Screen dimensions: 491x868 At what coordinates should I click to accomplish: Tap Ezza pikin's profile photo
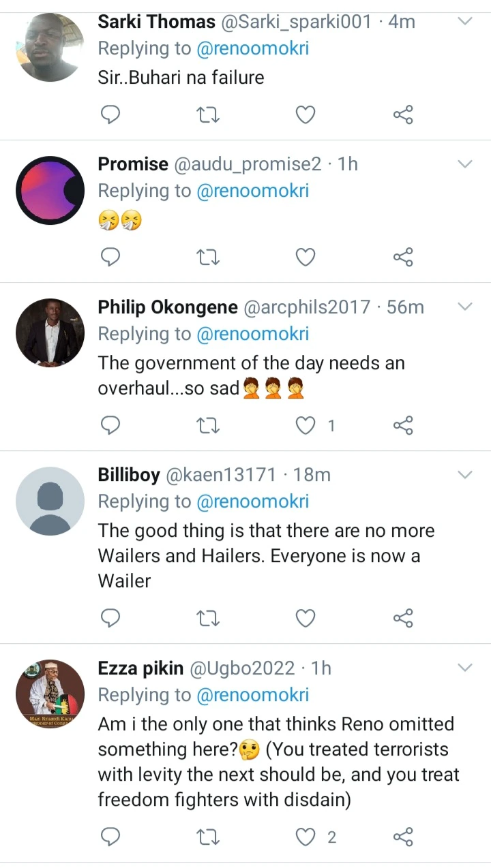point(50,694)
